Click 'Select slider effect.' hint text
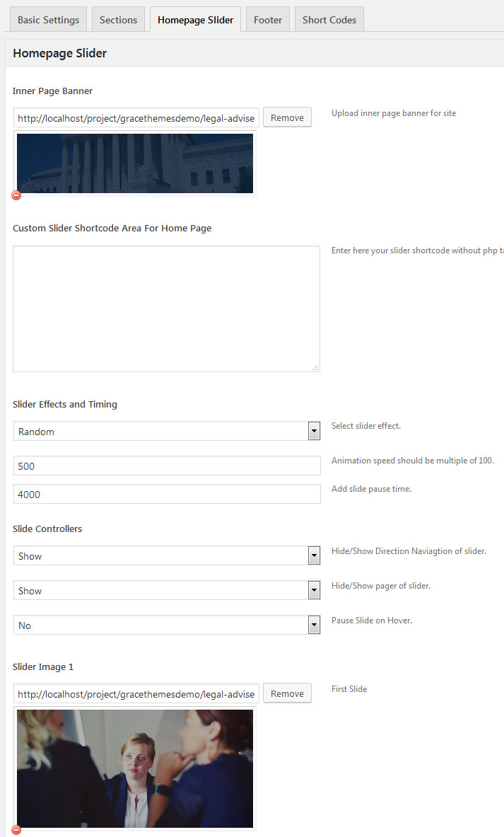 (366, 425)
